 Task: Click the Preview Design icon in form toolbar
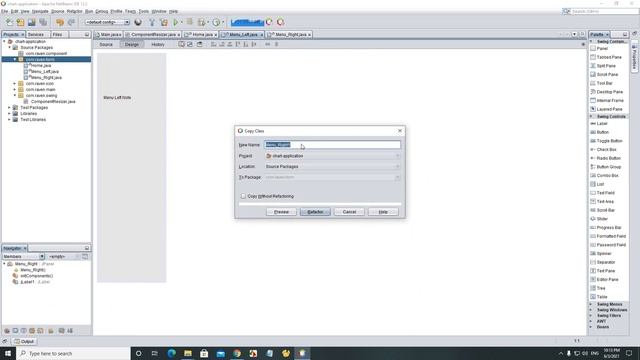200,44
